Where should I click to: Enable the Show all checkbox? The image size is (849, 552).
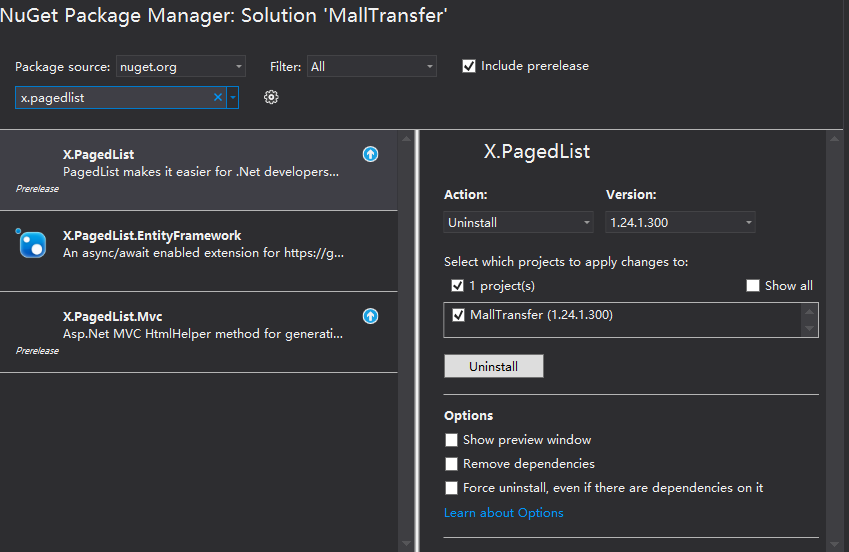(x=753, y=285)
